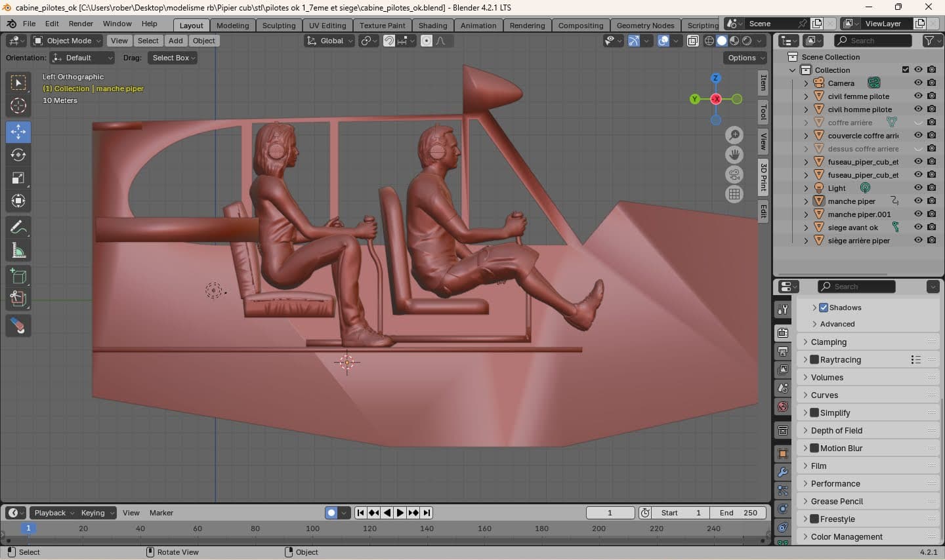Jump to the timeline end frame

pyautogui.click(x=427, y=513)
